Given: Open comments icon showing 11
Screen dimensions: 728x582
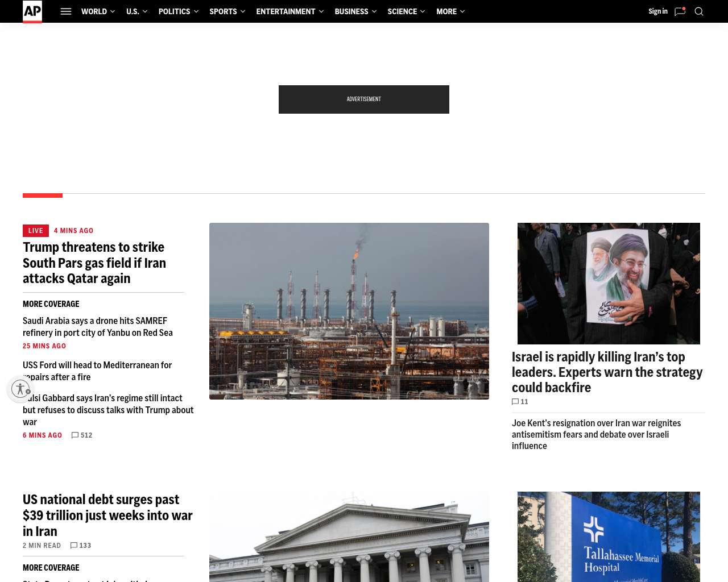Looking at the screenshot, I should click(515, 402).
